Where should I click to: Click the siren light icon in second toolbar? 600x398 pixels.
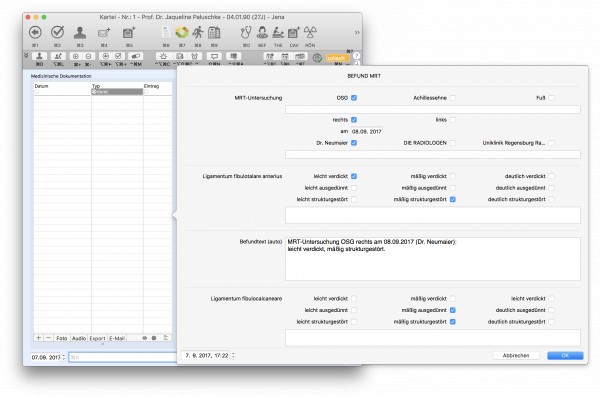coord(163,56)
